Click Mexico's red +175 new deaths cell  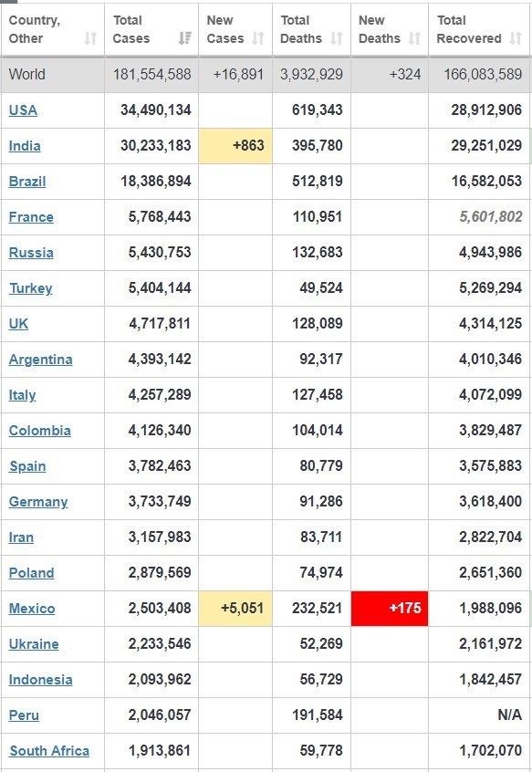(390, 609)
